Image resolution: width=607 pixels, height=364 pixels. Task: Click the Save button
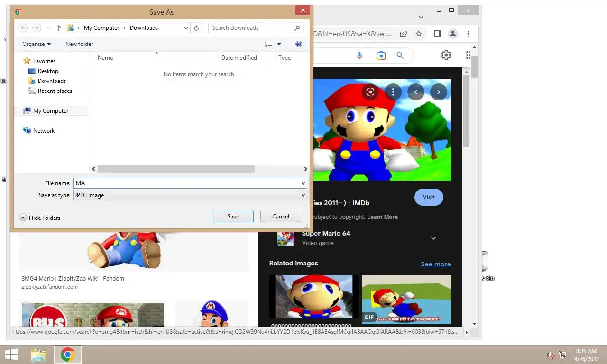point(233,217)
